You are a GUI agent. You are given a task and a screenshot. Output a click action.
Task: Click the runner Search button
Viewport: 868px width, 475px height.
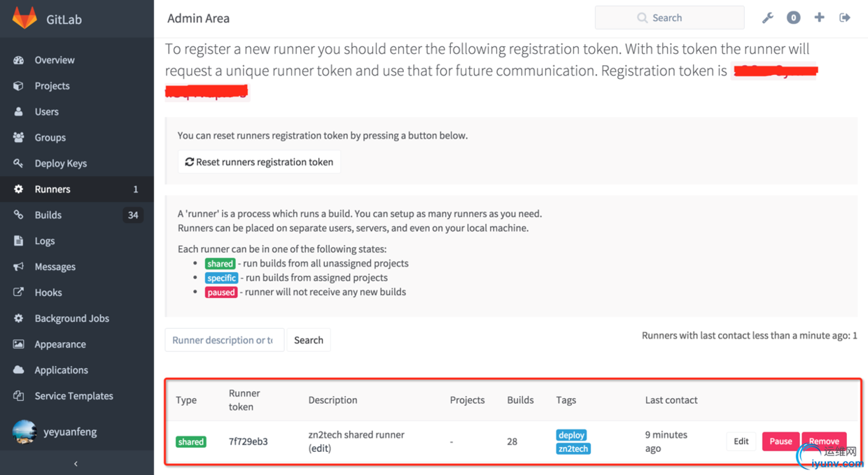coord(309,340)
